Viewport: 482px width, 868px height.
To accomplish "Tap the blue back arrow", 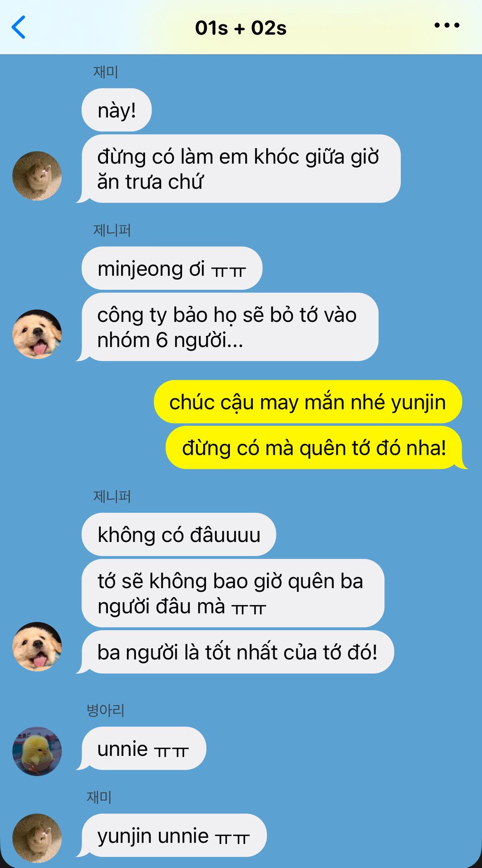I will [19, 28].
